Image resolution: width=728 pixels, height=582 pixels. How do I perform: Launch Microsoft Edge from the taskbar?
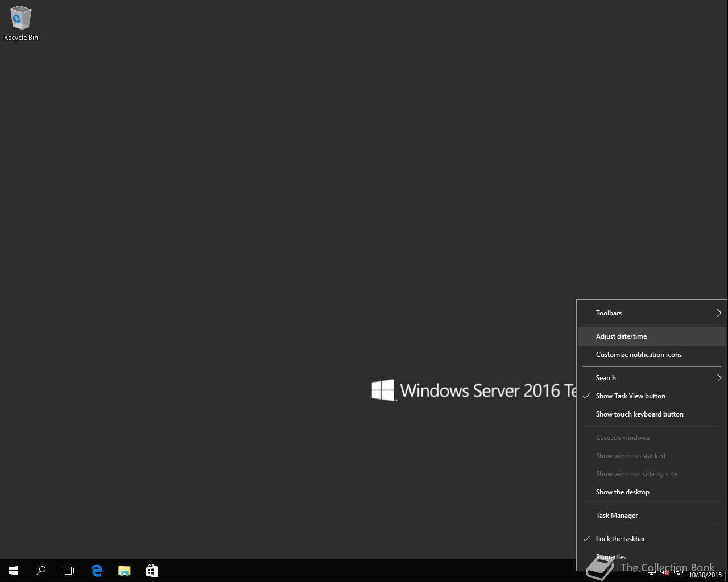tap(97, 571)
